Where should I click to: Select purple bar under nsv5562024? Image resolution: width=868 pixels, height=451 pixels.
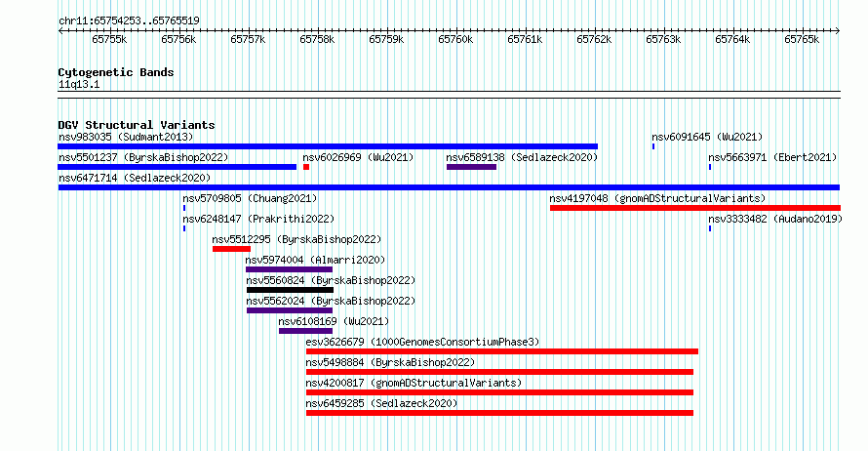(290, 310)
